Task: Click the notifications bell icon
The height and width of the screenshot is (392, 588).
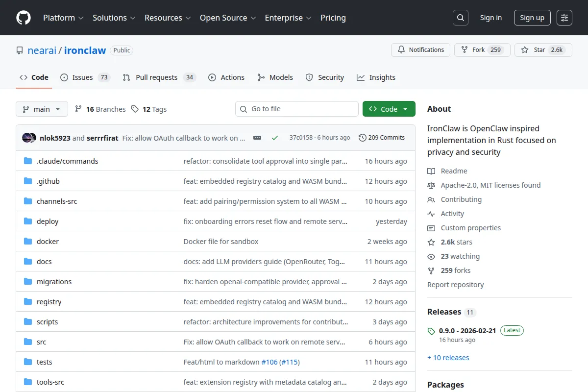Action: click(x=401, y=49)
